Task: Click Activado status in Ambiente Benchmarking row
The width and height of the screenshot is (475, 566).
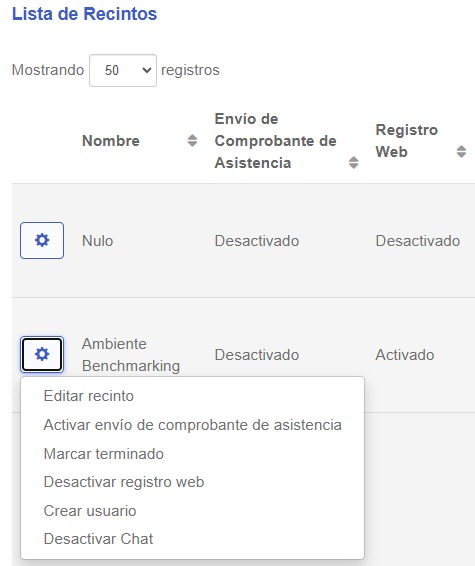Action: (x=405, y=355)
